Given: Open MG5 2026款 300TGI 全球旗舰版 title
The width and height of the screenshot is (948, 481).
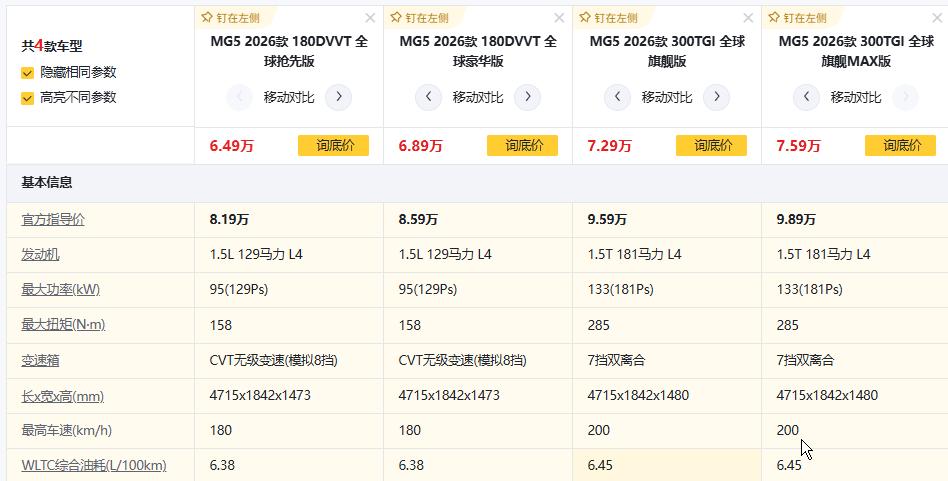Looking at the screenshot, I should click(x=667, y=51).
